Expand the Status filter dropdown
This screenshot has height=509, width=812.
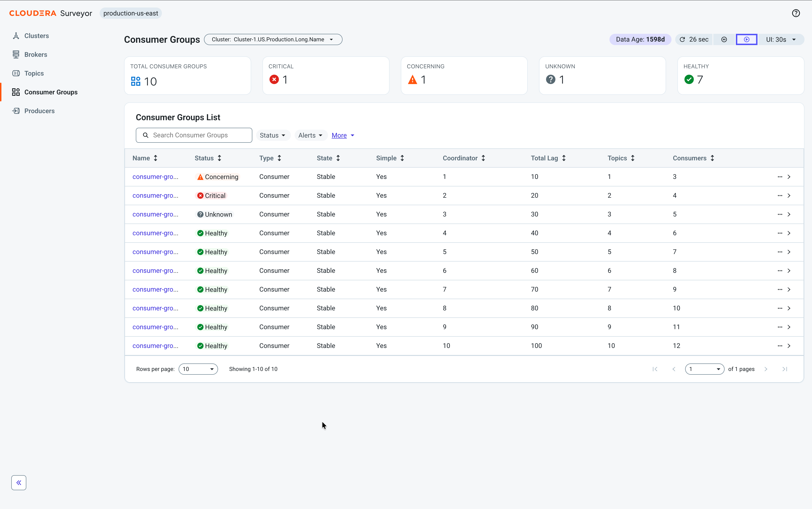click(273, 135)
